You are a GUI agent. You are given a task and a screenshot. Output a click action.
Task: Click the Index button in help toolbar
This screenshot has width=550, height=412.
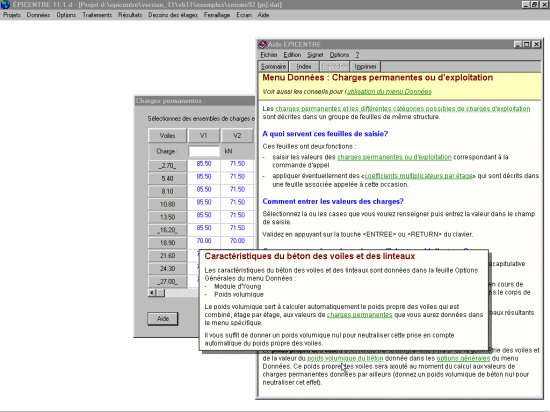click(x=304, y=67)
